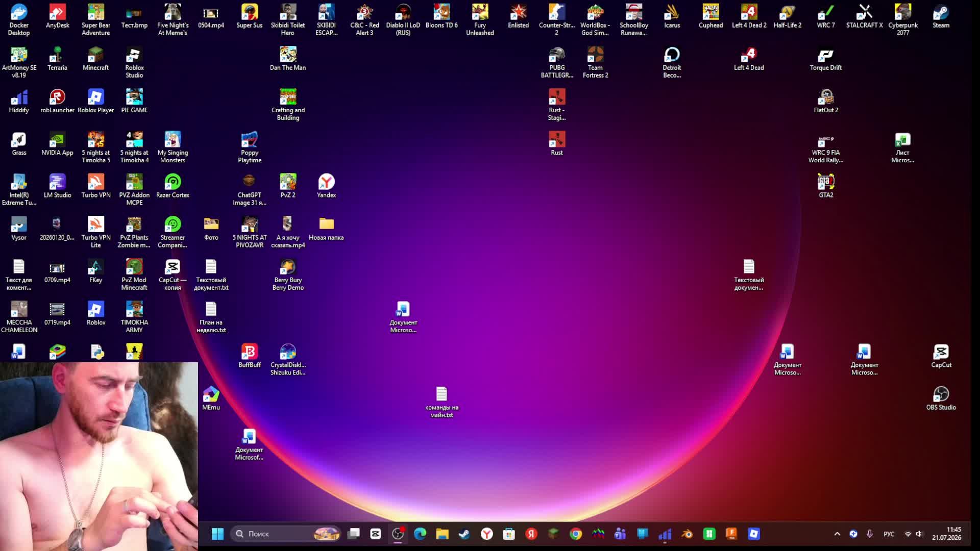This screenshot has width=980, height=551.
Task: Select the Roblox Studio desktop icon
Action: coord(134,62)
